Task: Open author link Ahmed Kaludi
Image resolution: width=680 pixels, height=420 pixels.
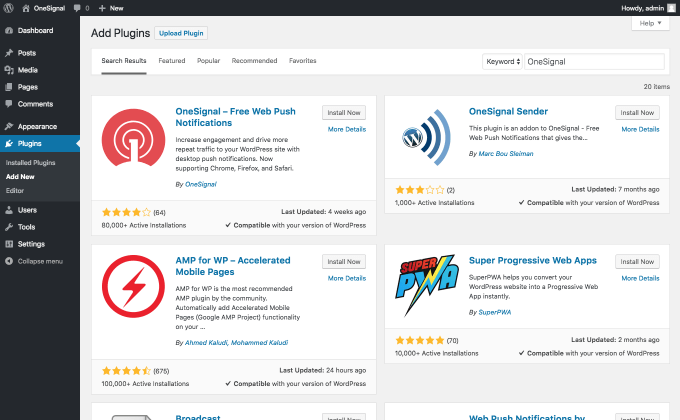Action: tap(206, 343)
